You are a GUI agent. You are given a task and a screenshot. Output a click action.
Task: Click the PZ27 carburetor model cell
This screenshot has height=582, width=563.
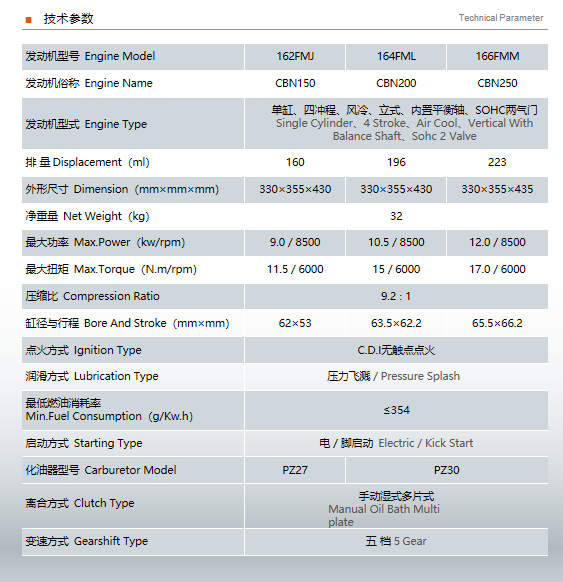295,470
